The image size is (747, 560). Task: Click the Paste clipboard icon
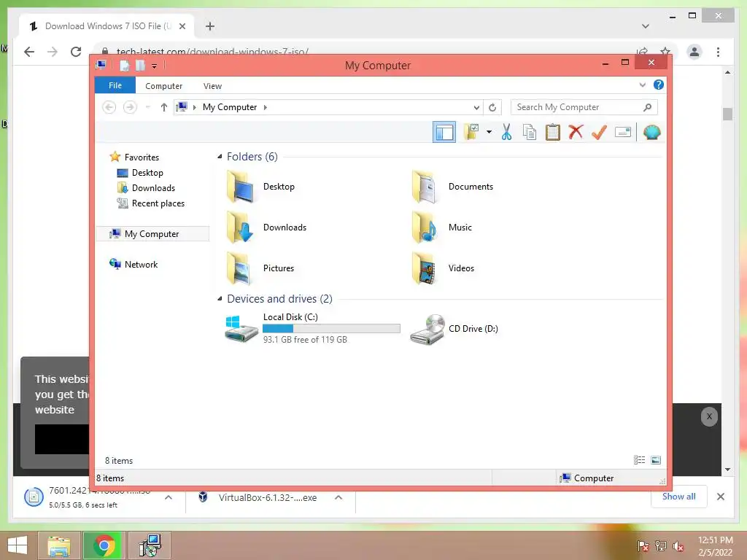click(x=553, y=132)
